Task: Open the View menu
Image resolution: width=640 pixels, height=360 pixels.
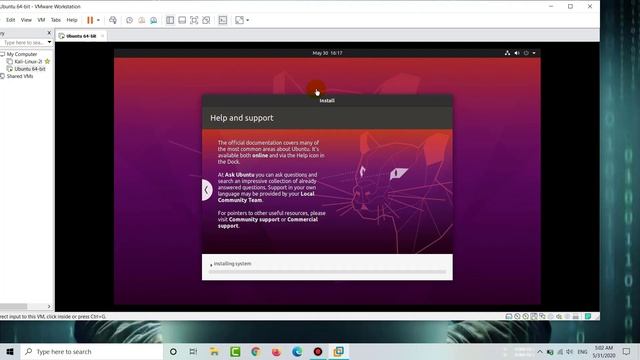Action: click(x=26, y=20)
